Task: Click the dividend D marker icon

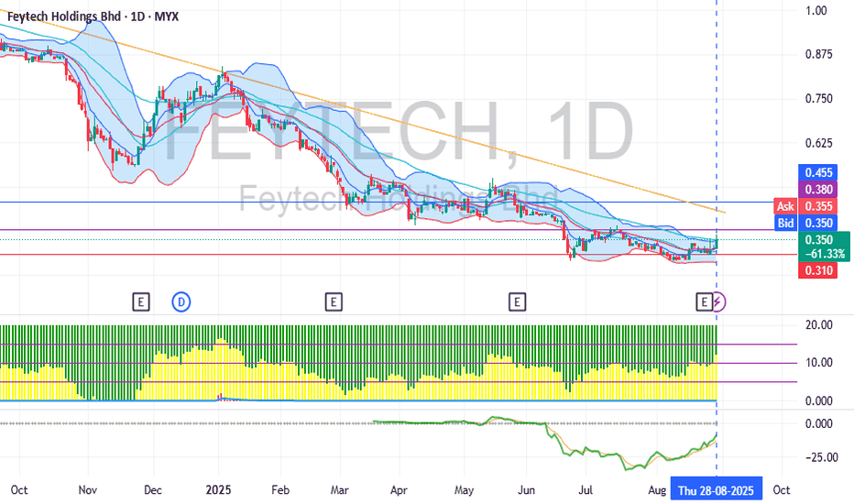Action: click(x=181, y=301)
